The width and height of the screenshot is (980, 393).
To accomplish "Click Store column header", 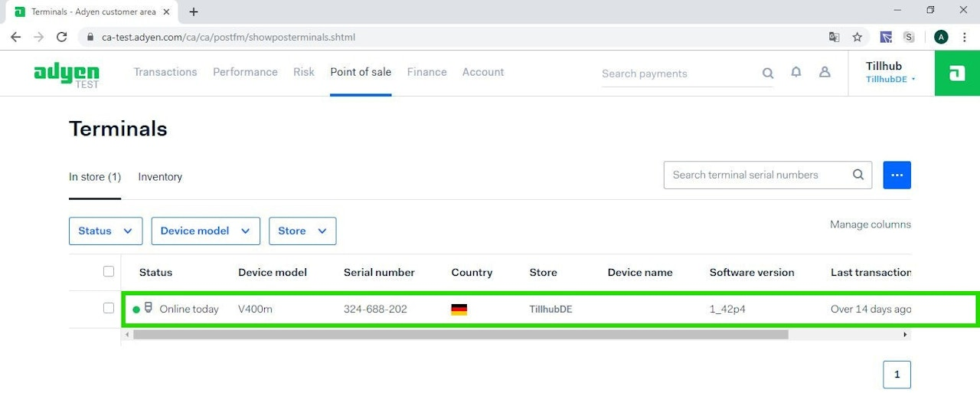I will (543, 272).
